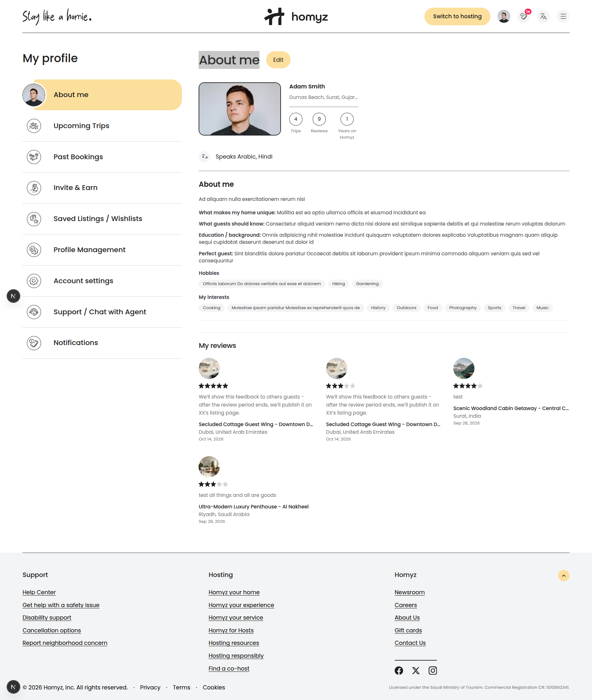Click the user avatar in the header
Screen dimensions: 592x700
pos(504,16)
